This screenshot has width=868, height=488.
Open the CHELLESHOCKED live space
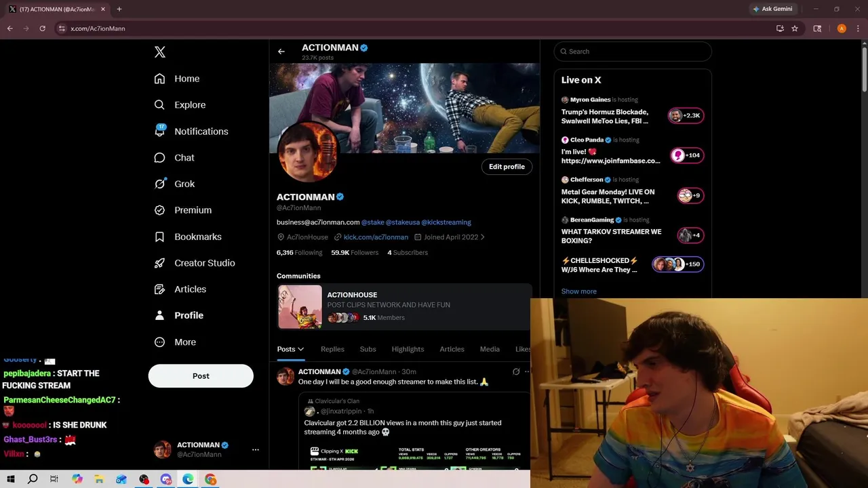(633, 264)
